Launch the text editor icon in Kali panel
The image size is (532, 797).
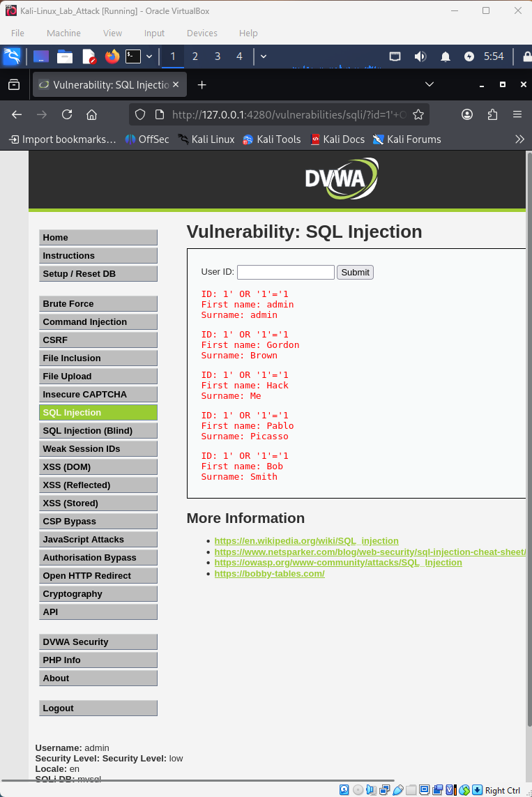[89, 56]
